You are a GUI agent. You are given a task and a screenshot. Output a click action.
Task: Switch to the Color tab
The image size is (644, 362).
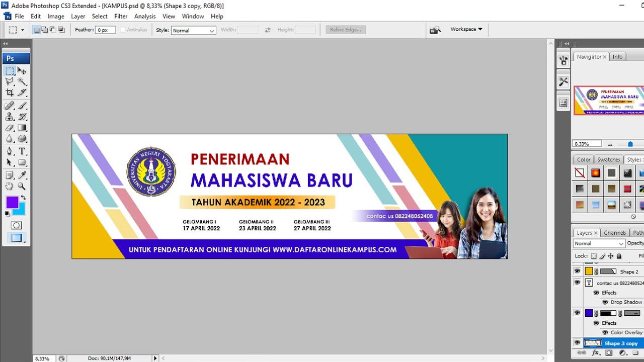584,159
